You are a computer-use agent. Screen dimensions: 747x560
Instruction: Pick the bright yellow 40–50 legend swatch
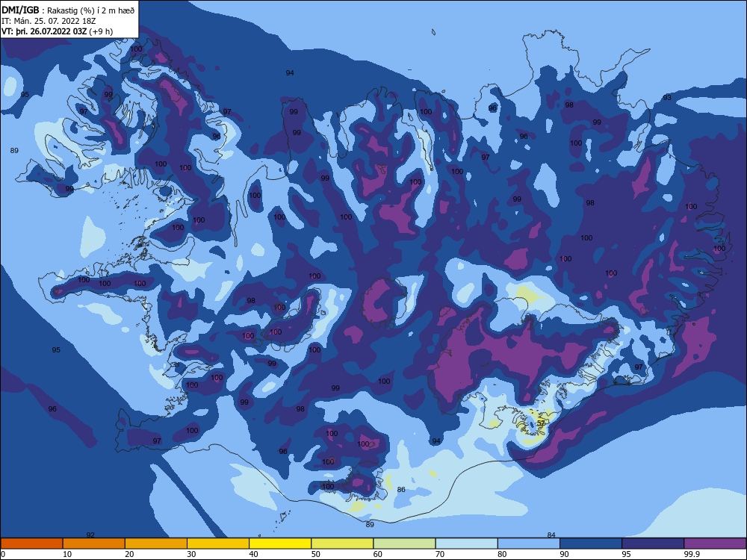pyautogui.click(x=280, y=544)
